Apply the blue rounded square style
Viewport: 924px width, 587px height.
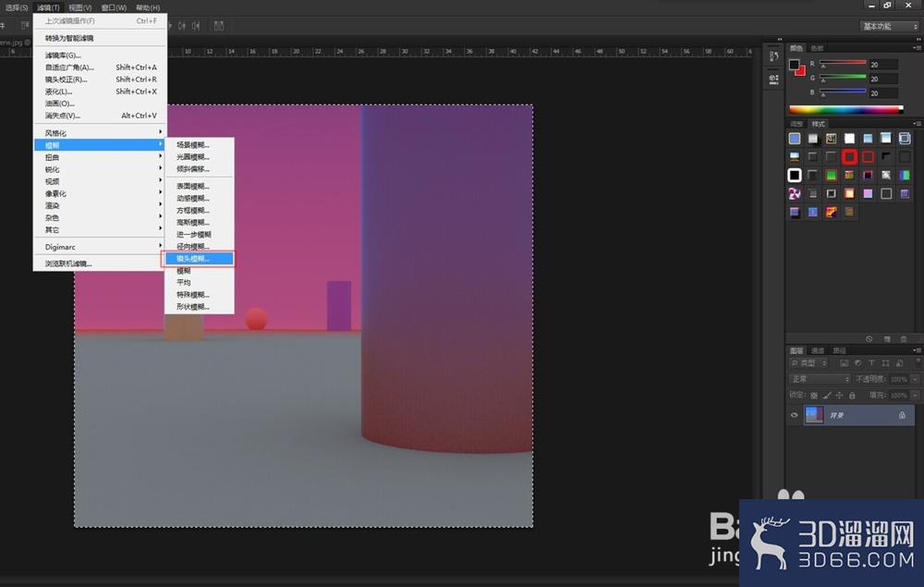point(795,139)
